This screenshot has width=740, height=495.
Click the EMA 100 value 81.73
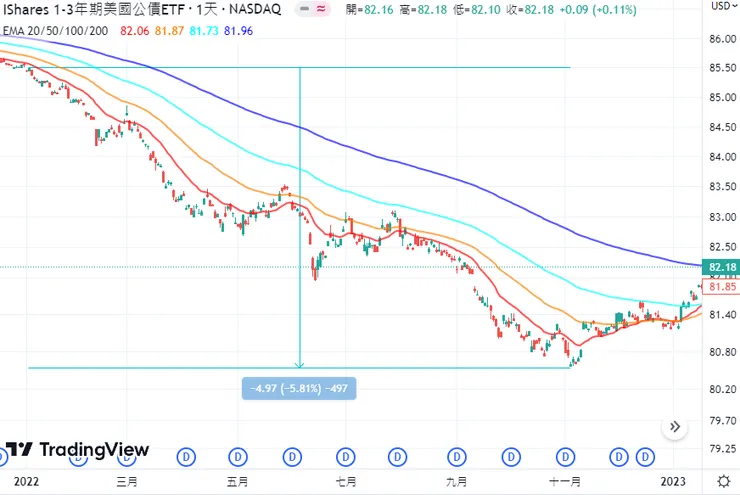pos(204,31)
